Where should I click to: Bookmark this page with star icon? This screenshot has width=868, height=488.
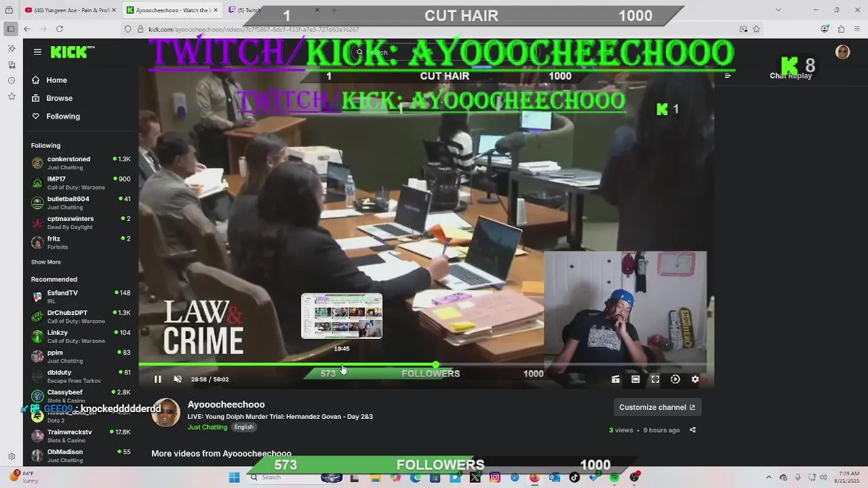click(x=757, y=29)
